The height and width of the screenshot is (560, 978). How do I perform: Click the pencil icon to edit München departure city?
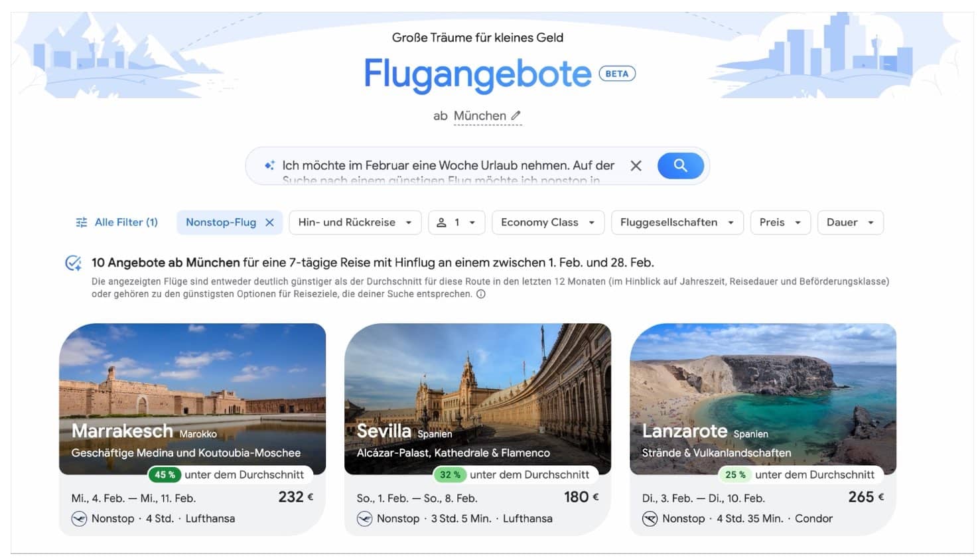point(516,115)
